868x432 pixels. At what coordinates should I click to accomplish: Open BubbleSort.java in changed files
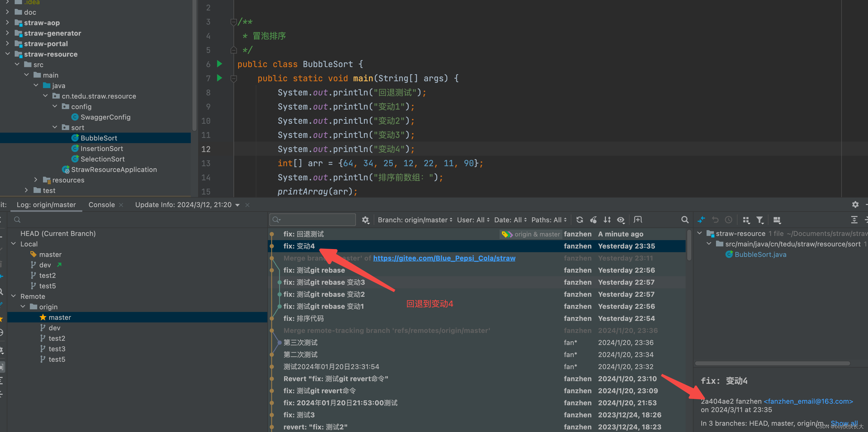click(760, 255)
